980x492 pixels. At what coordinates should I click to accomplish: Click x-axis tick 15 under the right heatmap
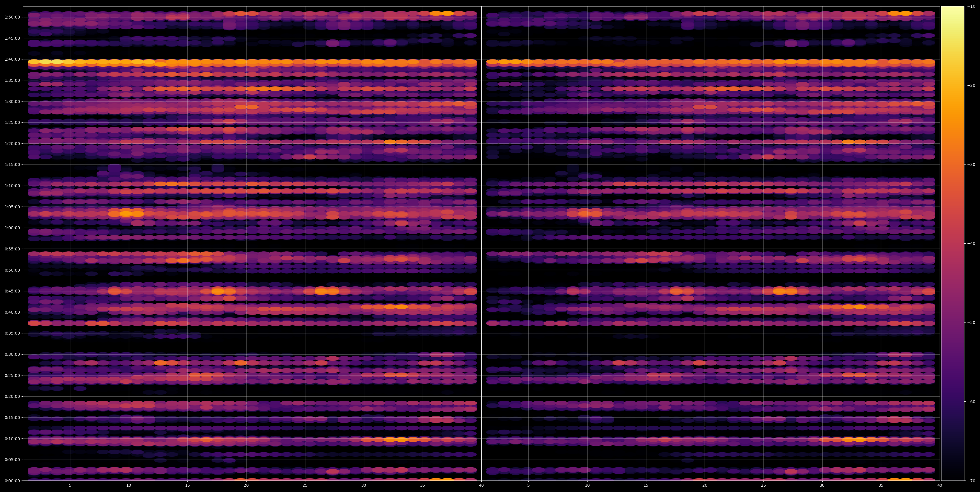646,486
